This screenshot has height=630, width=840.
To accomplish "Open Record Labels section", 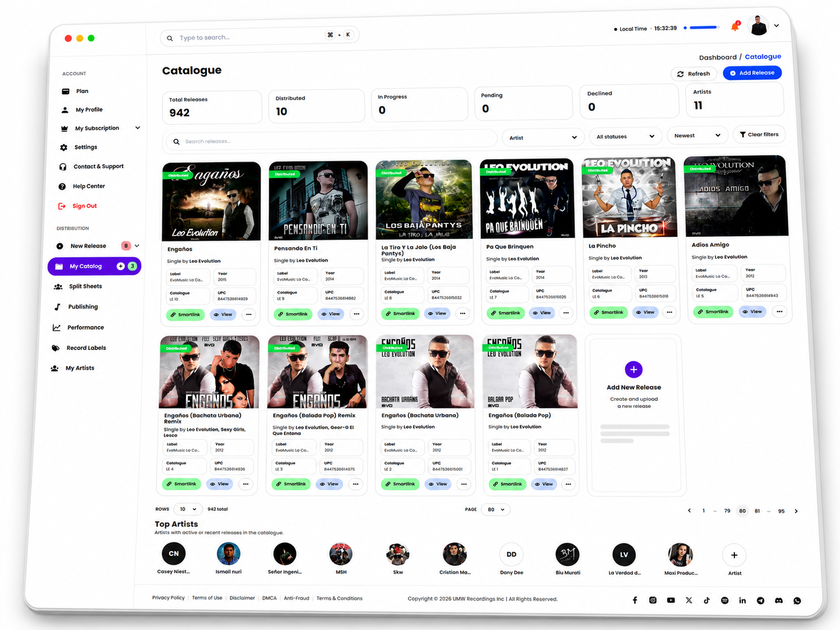I will (86, 348).
